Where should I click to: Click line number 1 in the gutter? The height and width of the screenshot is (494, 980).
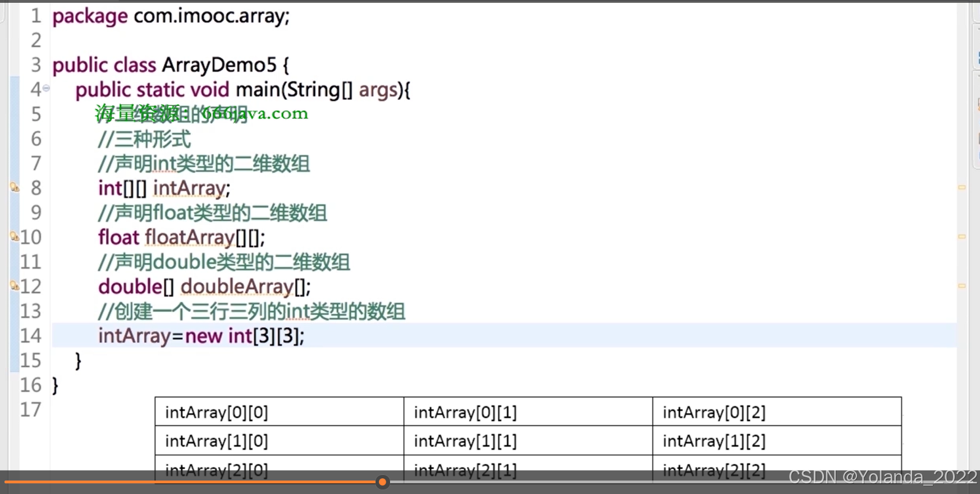pos(36,16)
